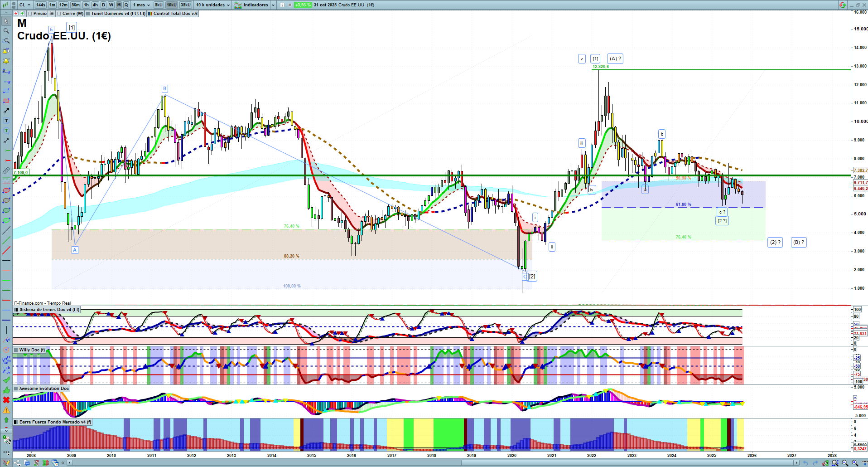Image resolution: width=868 pixels, height=467 pixels.
Task: Select the 5kU quantity button
Action: (159, 5)
